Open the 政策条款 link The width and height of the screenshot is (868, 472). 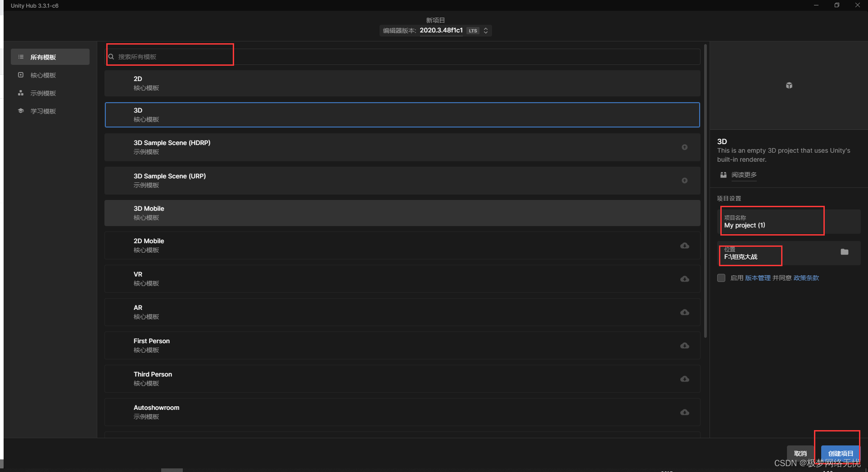[806, 278]
